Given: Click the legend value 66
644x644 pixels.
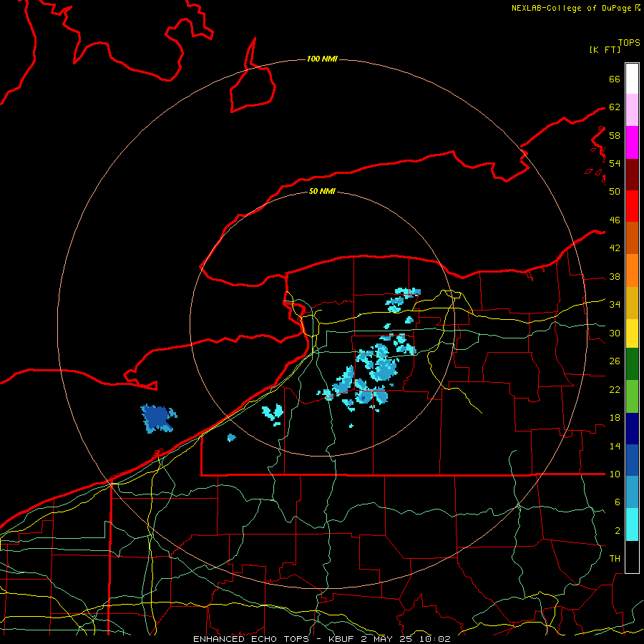Looking at the screenshot, I should (615, 79).
